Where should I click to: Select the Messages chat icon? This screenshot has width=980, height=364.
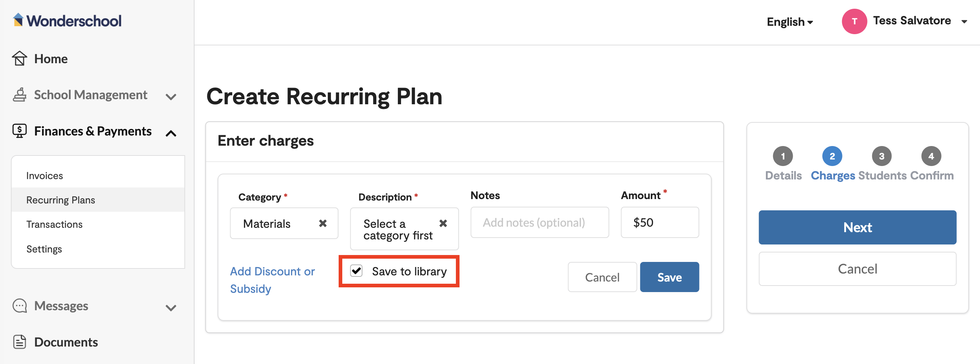(x=20, y=306)
